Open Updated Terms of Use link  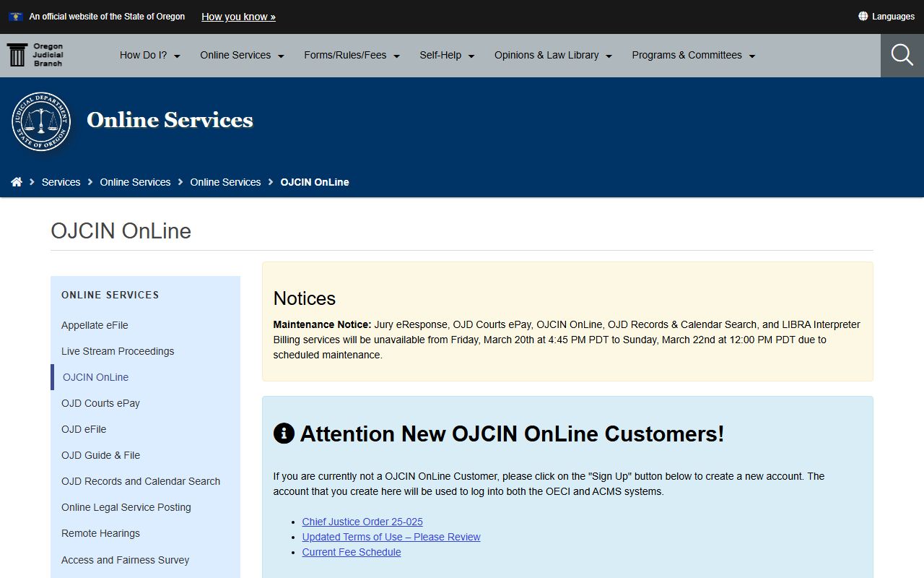391,537
